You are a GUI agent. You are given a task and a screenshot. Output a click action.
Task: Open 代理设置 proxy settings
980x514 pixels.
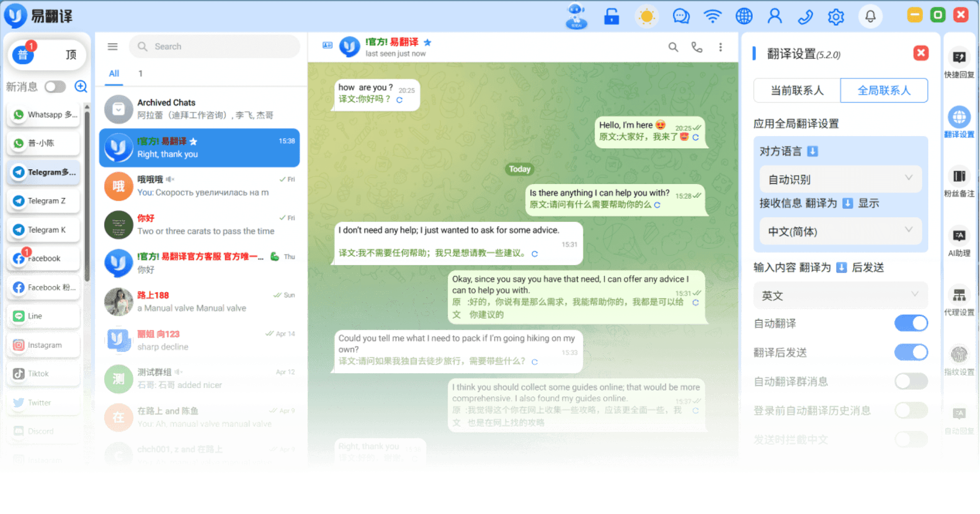[959, 301]
